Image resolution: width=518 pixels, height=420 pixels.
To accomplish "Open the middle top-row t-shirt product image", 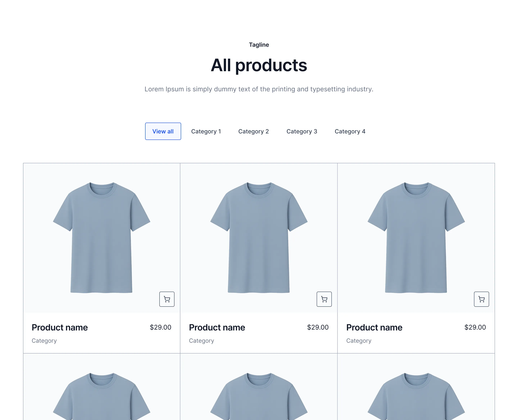I will 259,238.
